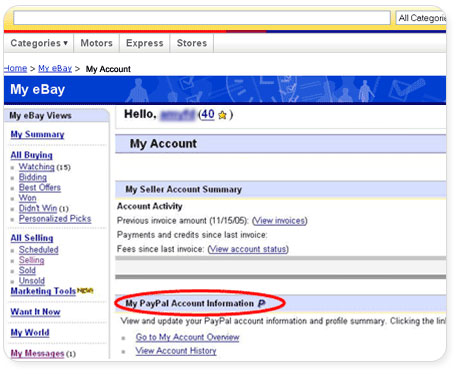Open the Marketing Tools link
Image resolution: width=465 pixels, height=379 pixels.
(x=43, y=291)
